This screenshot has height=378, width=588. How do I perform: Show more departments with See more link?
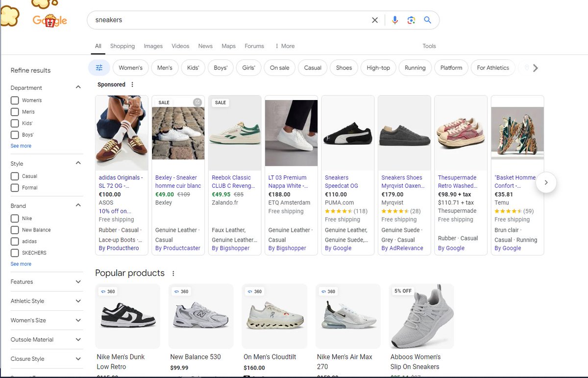pyautogui.click(x=21, y=146)
